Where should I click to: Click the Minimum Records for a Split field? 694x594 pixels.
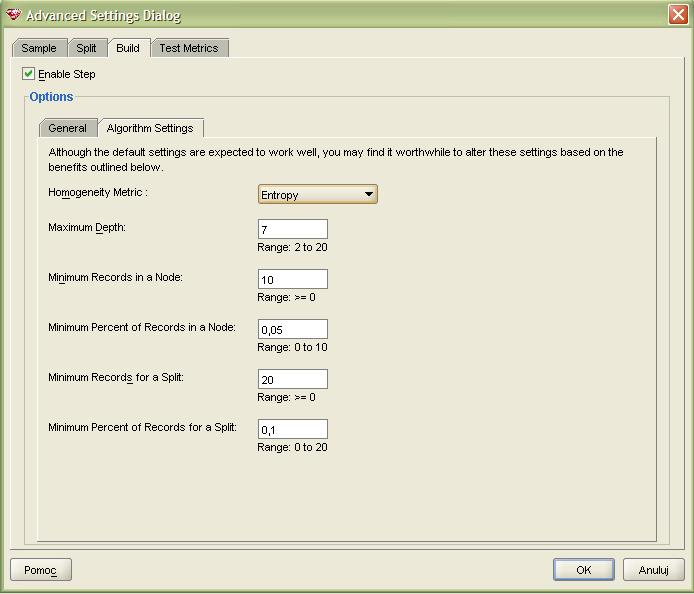click(293, 379)
